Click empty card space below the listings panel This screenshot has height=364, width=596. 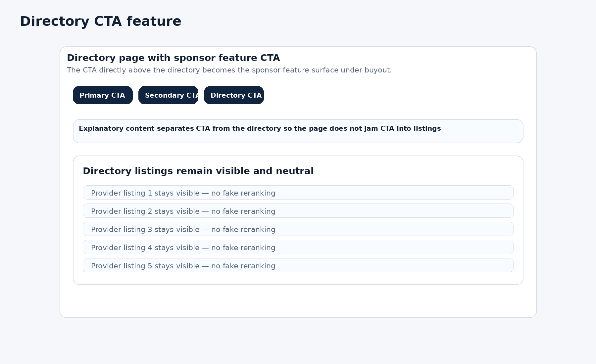click(298, 301)
